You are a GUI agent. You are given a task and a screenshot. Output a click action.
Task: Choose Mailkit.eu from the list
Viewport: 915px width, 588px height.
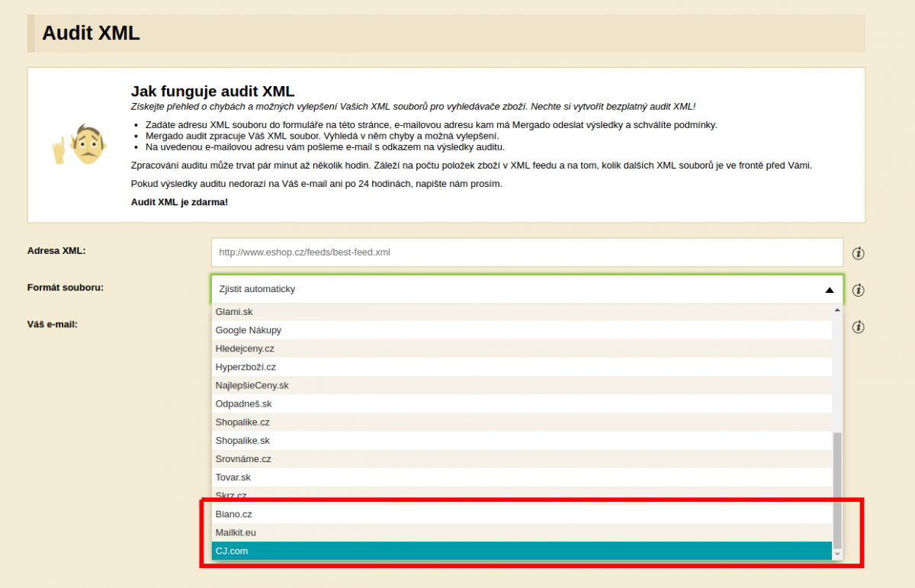pos(522,532)
